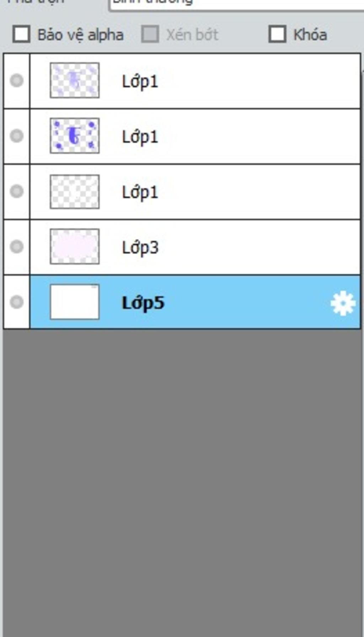Viewport: 364px width, 637px height.
Task: Click the bold blue letter layer thumbnail
Action: [75, 136]
